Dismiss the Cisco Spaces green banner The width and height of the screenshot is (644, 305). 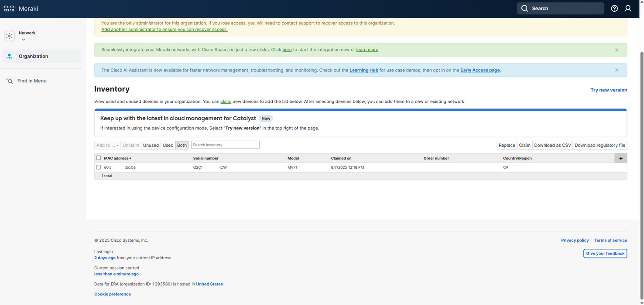pyautogui.click(x=617, y=50)
